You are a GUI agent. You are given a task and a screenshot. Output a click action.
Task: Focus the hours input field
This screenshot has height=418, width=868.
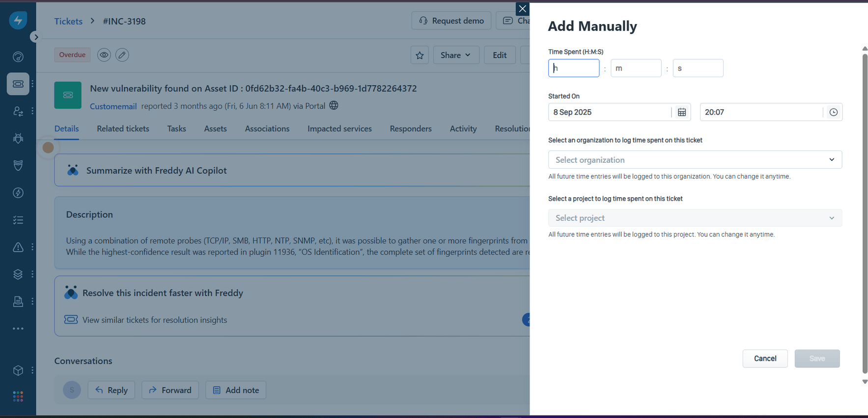(574, 68)
